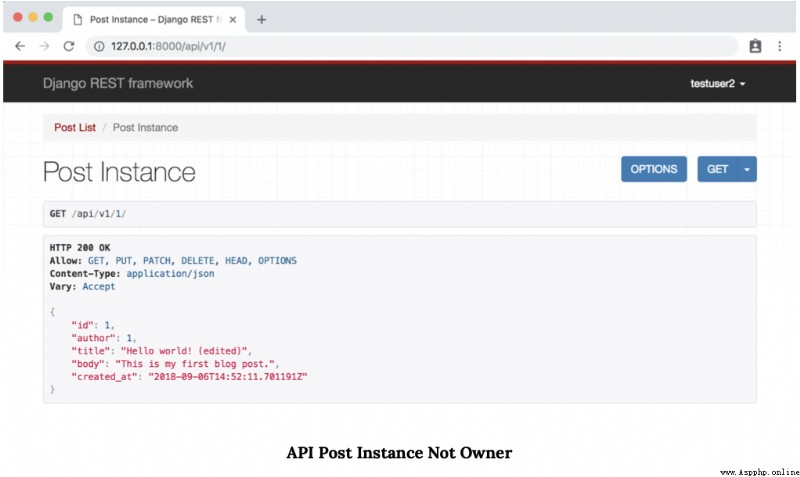Screen dimensions: 800x477
Task: Click the "created_at" timestamp value
Action: 228,376
